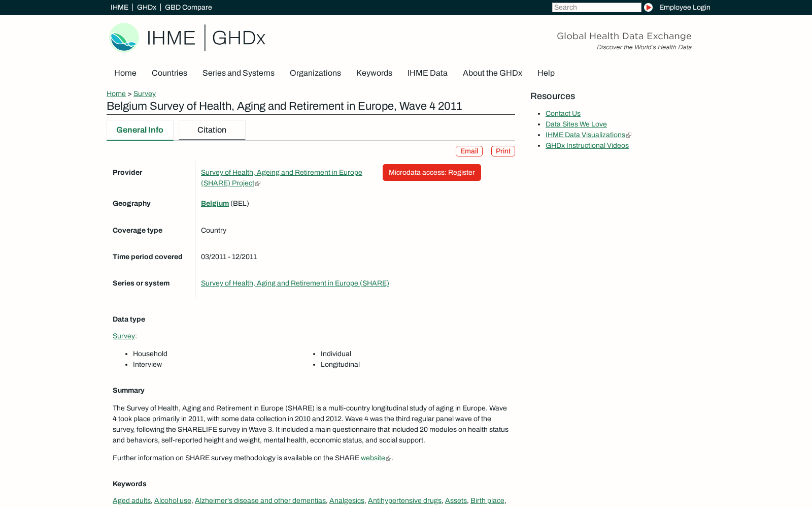The width and height of the screenshot is (812, 508).
Task: Open the Organizations menu item
Action: [x=315, y=73]
